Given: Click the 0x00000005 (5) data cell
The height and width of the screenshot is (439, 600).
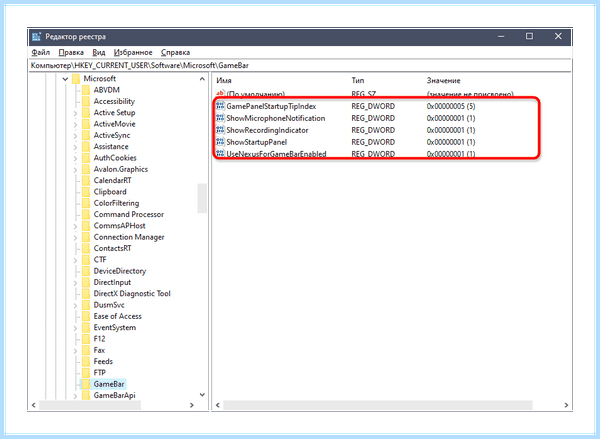Looking at the screenshot, I should coord(451,106).
